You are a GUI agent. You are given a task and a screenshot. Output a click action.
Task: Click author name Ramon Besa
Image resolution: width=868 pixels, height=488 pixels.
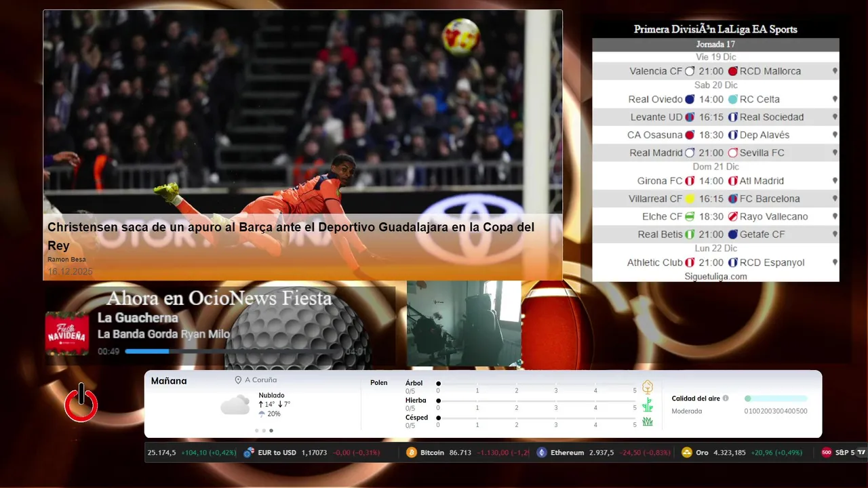tap(66, 260)
